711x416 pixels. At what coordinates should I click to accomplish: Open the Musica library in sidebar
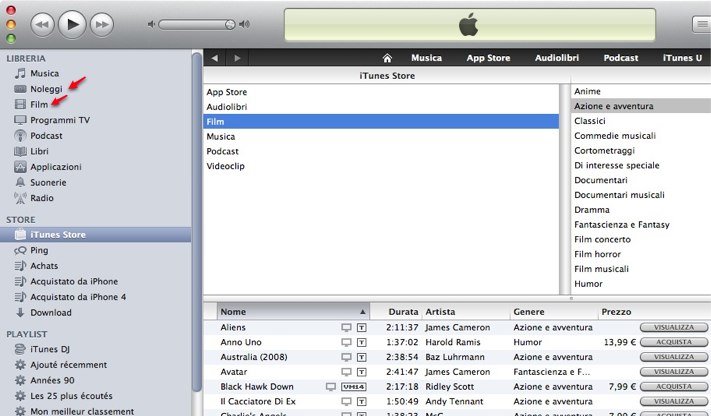(x=44, y=73)
